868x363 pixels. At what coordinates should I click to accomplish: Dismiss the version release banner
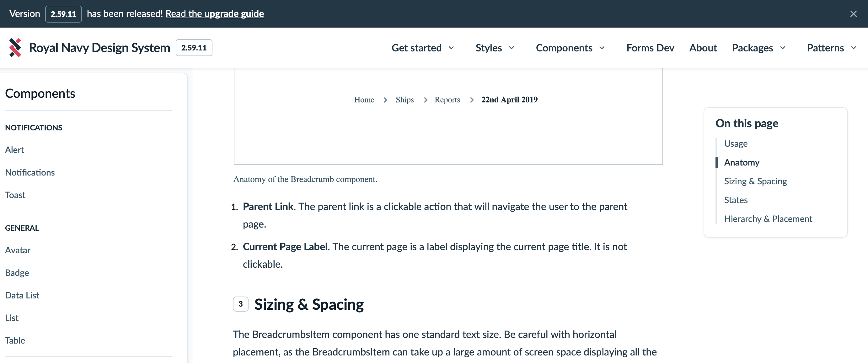point(853,14)
